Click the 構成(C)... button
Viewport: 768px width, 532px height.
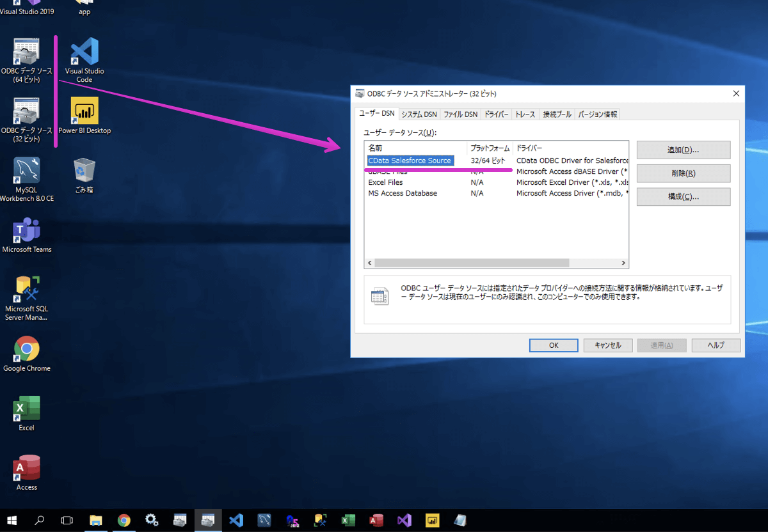click(x=684, y=196)
